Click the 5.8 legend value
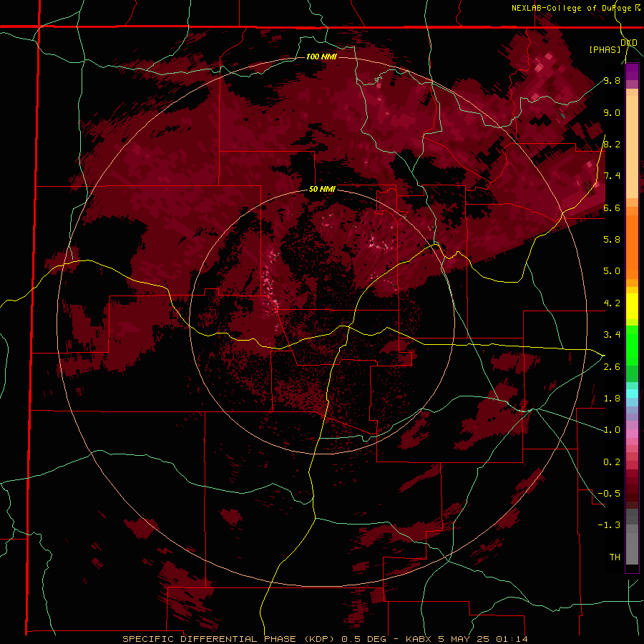Viewport: 644px width, 644px height. coord(612,239)
